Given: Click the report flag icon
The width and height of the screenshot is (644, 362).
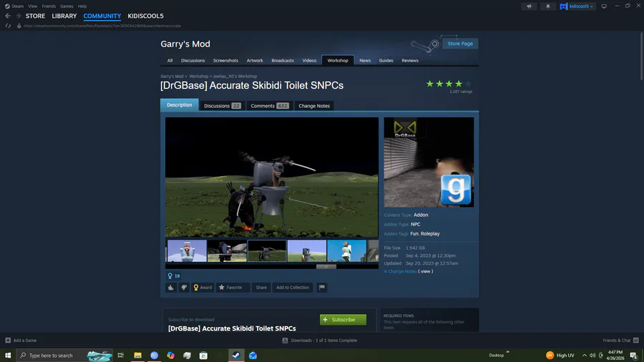Looking at the screenshot, I should tap(322, 288).
